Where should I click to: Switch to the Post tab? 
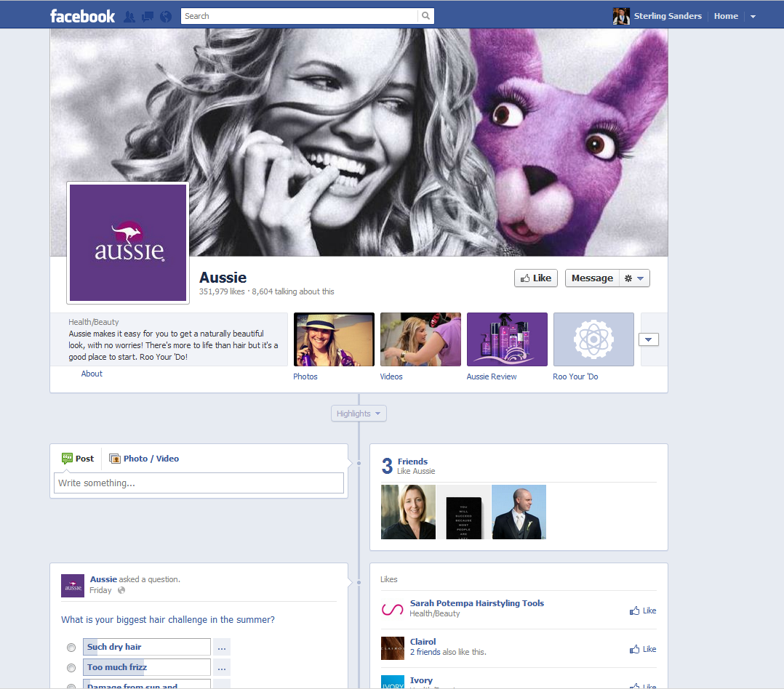click(x=78, y=459)
